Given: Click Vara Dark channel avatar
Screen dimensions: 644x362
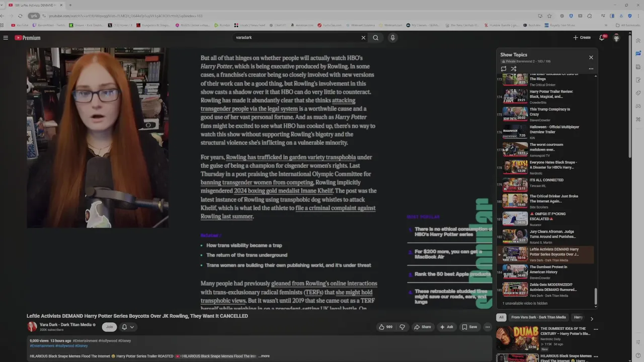Looking at the screenshot, I should click(x=32, y=327).
